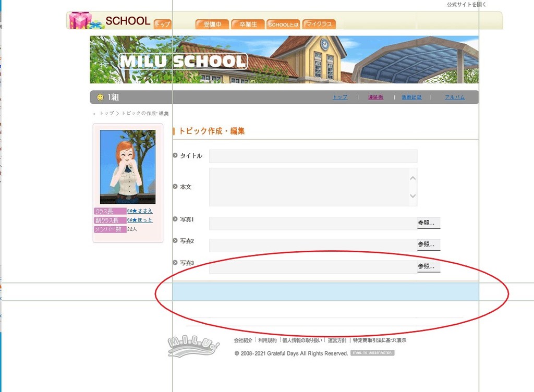534x392 pixels.
Task: Click the トピック作成・編集 heading
Action: click(212, 131)
